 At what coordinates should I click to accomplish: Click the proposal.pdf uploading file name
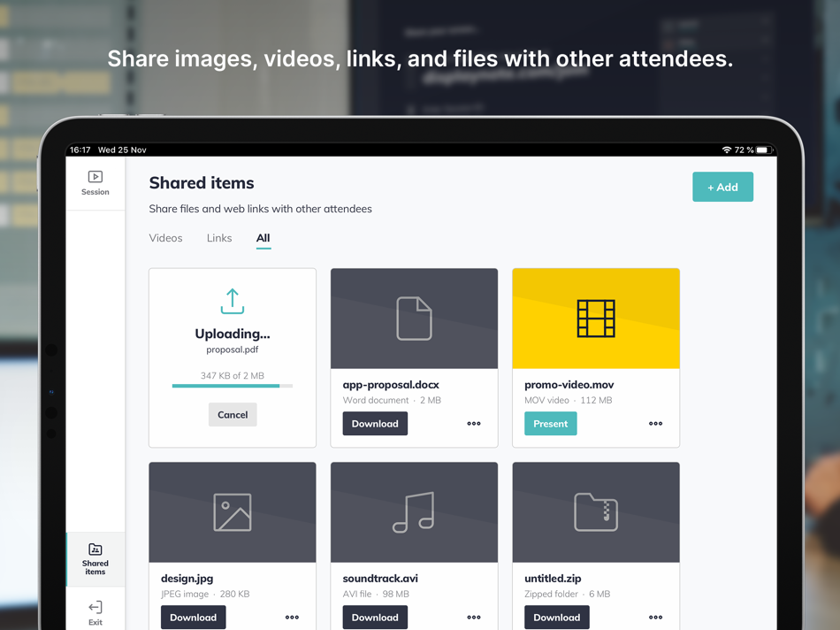click(x=233, y=350)
